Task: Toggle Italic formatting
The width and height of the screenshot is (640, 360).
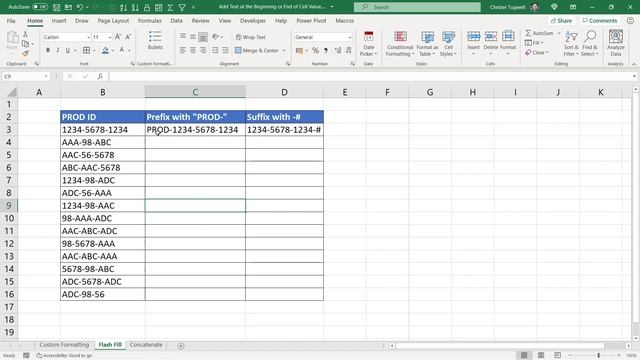Action: [58, 50]
